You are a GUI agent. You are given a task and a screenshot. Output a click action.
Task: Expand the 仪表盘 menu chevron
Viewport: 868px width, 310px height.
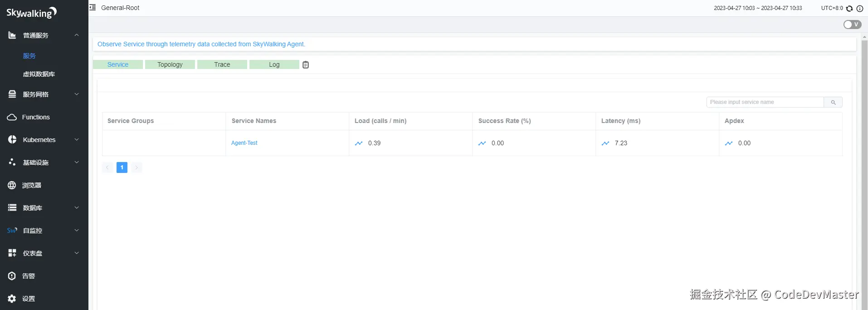77,253
